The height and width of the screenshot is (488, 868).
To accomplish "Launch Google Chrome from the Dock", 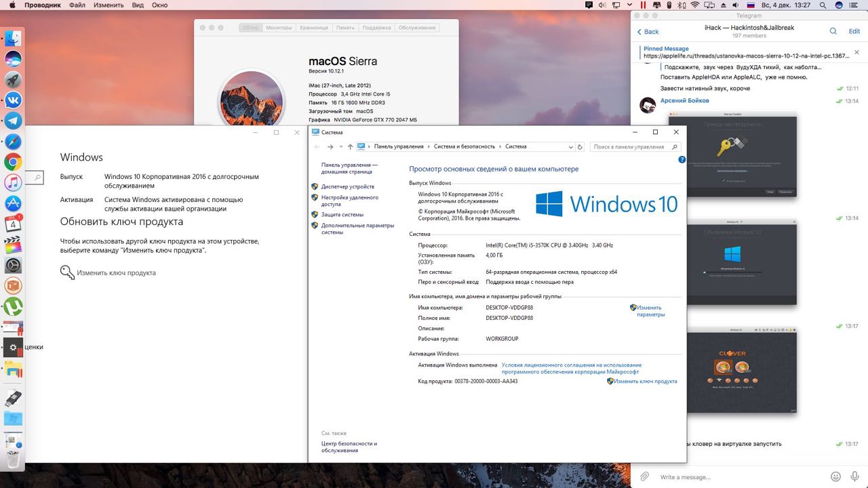I will [14, 162].
